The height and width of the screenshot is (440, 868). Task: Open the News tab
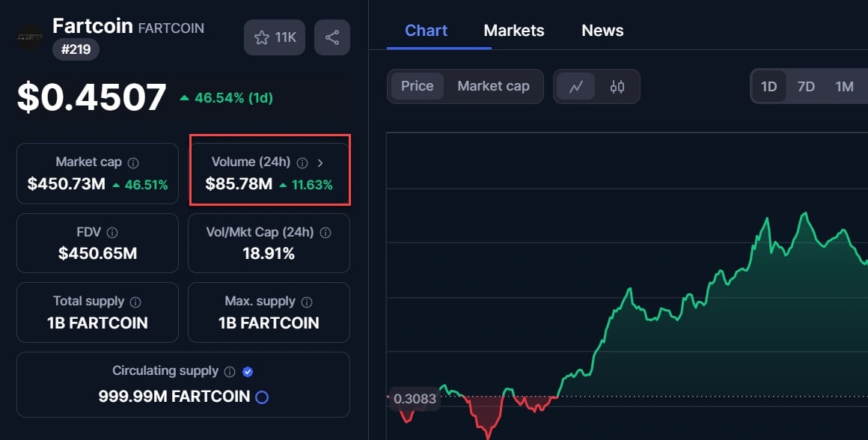602,31
